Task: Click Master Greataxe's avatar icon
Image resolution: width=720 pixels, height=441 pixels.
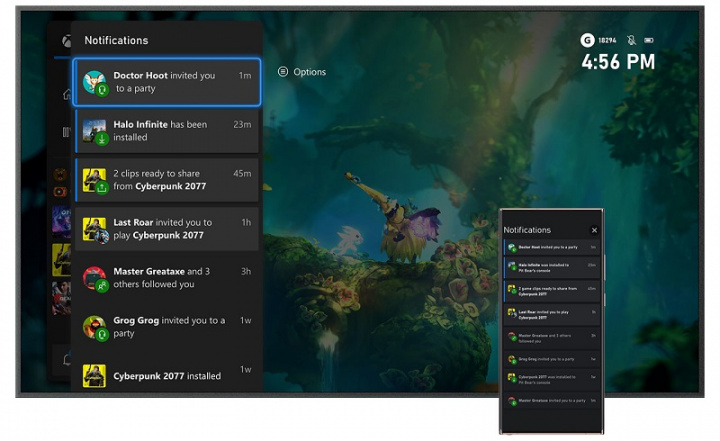Action: point(95,278)
